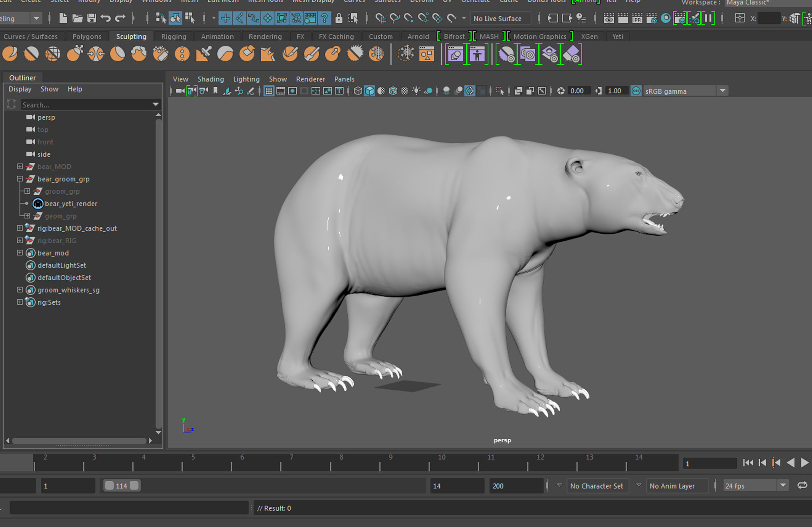Click the play backwards button

(x=791, y=463)
